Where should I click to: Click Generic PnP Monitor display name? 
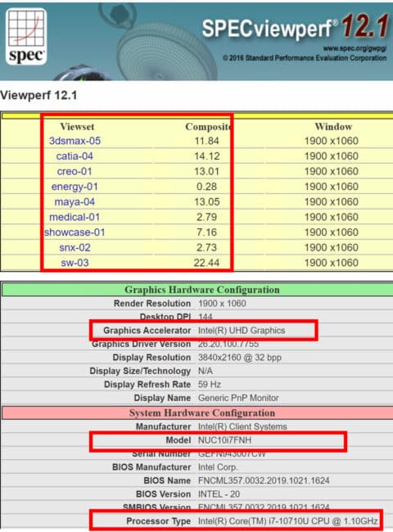click(x=238, y=398)
